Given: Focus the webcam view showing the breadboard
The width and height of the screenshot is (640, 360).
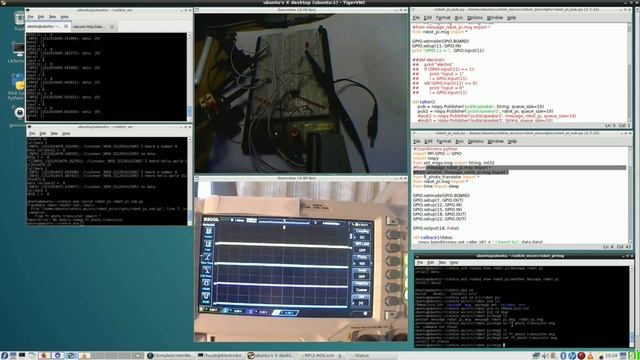Looking at the screenshot, I should (x=301, y=93).
